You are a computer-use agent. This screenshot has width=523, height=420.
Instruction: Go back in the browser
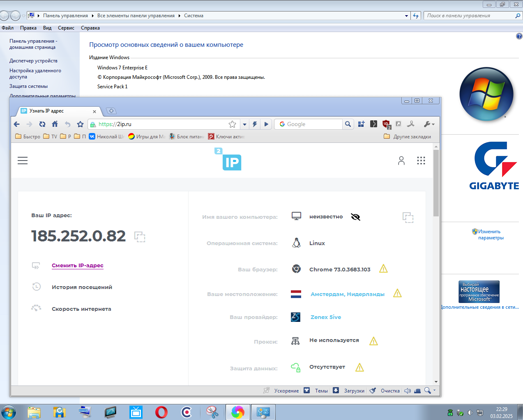(x=17, y=124)
